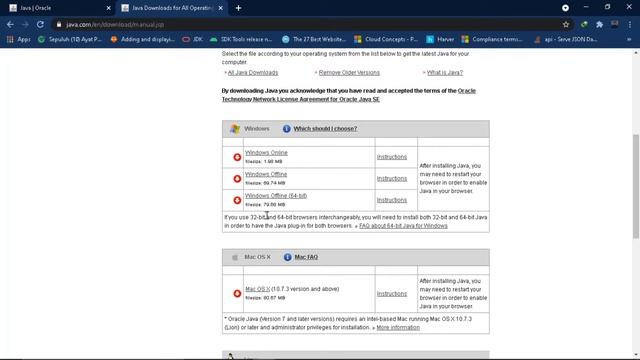The image size is (640, 360).
Task: Click the vertical page scrollbar thumb
Action: pos(636,187)
